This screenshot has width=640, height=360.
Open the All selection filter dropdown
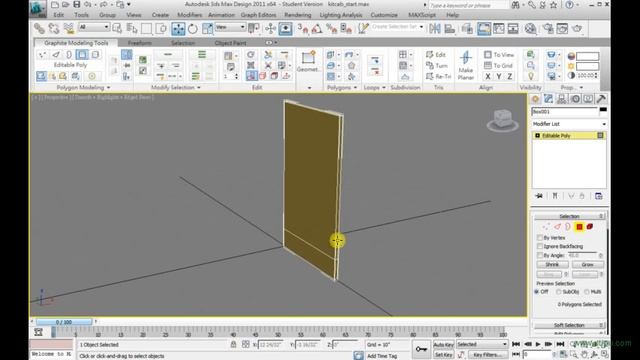tap(94, 27)
